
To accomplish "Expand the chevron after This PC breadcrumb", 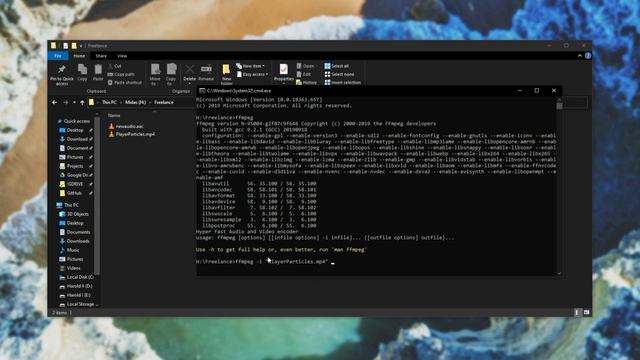I will [x=121, y=102].
